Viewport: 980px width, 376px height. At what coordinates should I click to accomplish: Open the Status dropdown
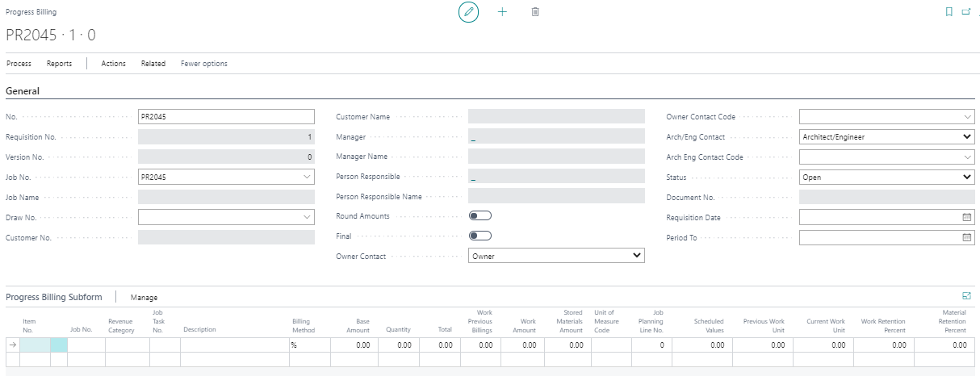click(968, 177)
